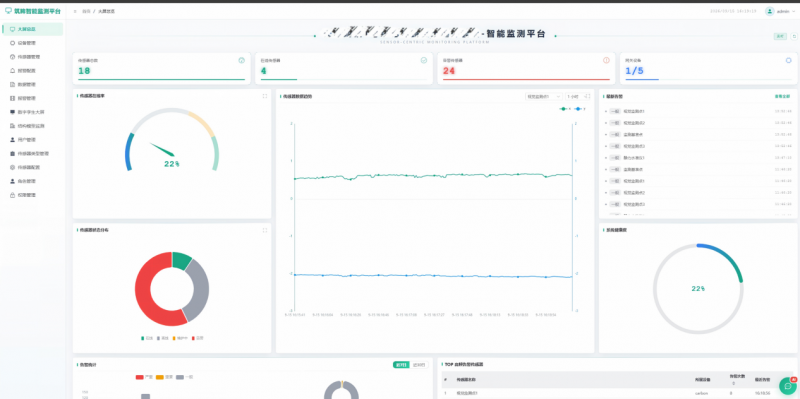The image size is (800, 399).
Task: Toggle the orange 维护中 legend item under the donut chart
Action: tap(181, 338)
